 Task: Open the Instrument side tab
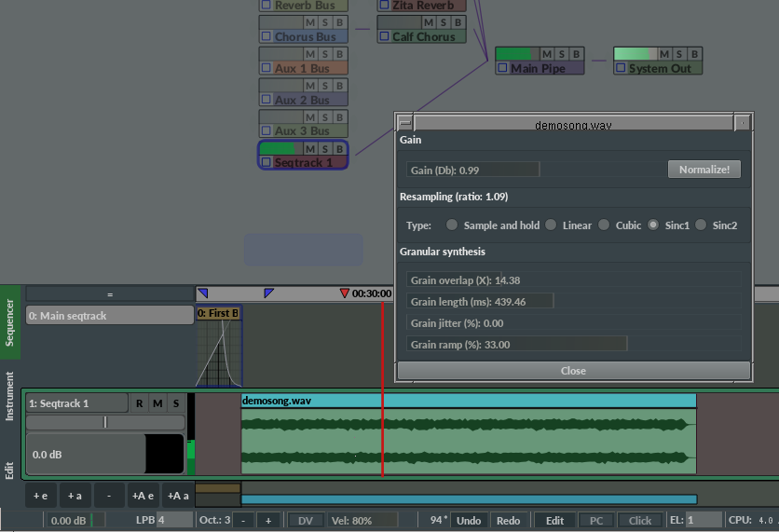click(x=10, y=396)
